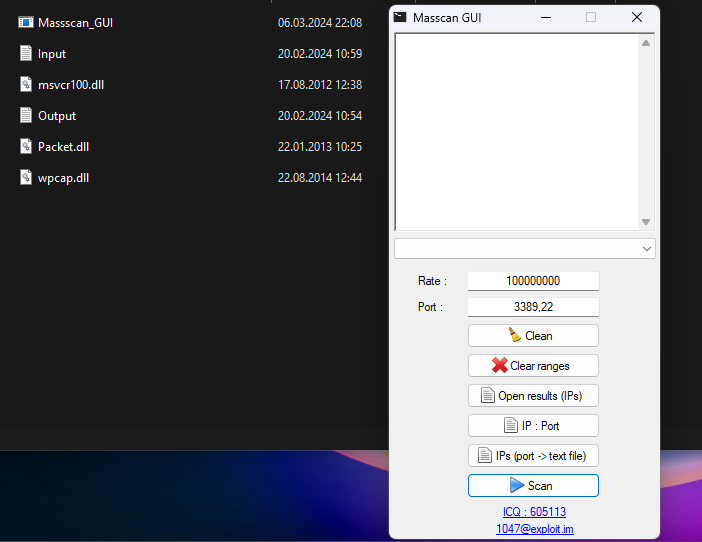
Task: Click the date 20.02.2024 10:59
Action: coord(320,54)
